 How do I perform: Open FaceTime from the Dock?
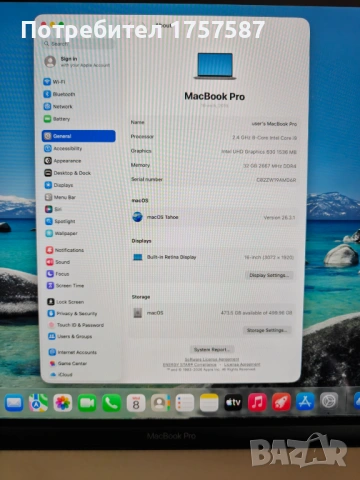click(87, 403)
